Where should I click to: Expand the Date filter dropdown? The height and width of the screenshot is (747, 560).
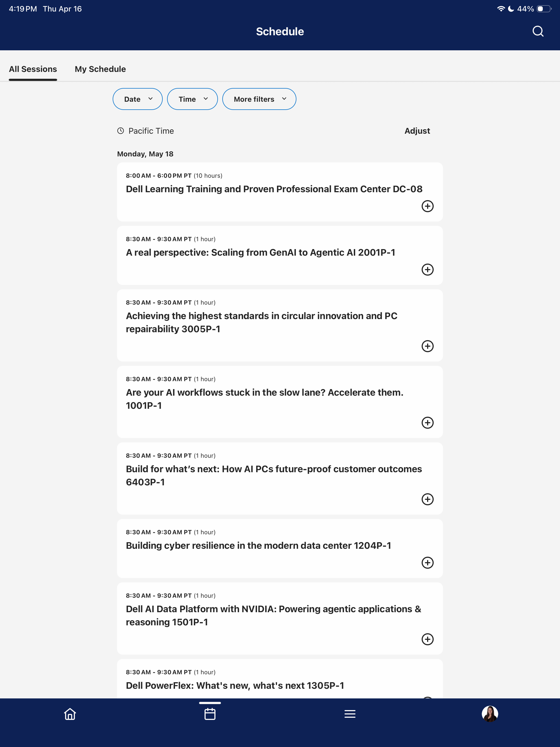[x=138, y=99]
